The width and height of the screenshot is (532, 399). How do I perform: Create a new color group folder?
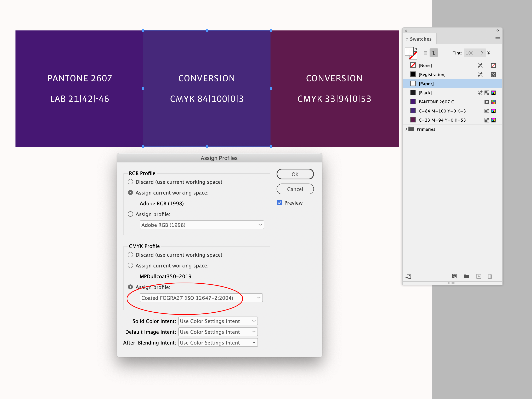467,276
